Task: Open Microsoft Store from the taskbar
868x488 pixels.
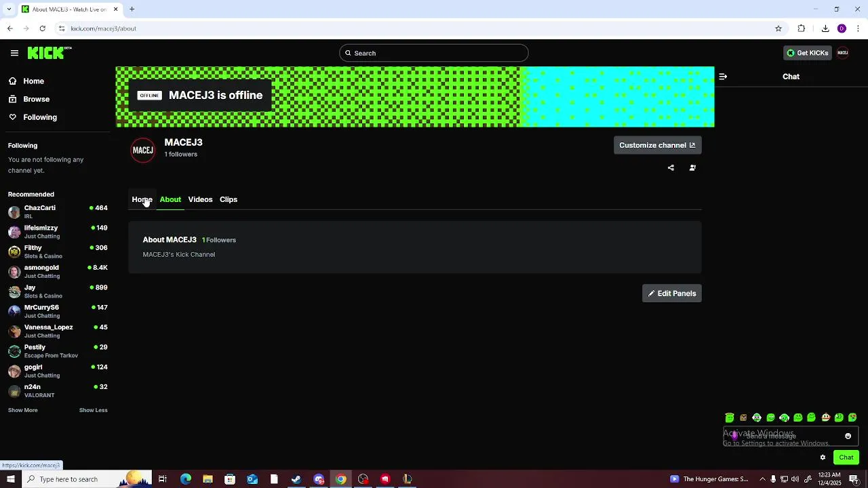Action: (230, 479)
